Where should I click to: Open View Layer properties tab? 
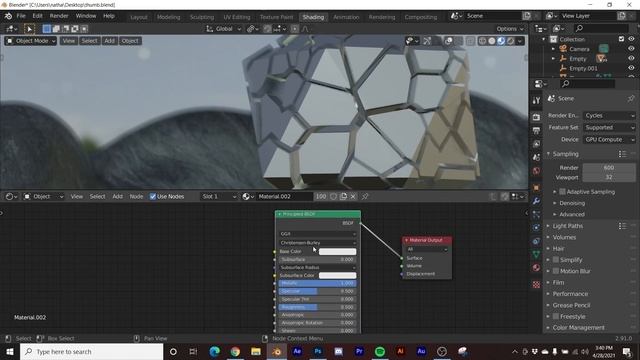pyautogui.click(x=536, y=144)
